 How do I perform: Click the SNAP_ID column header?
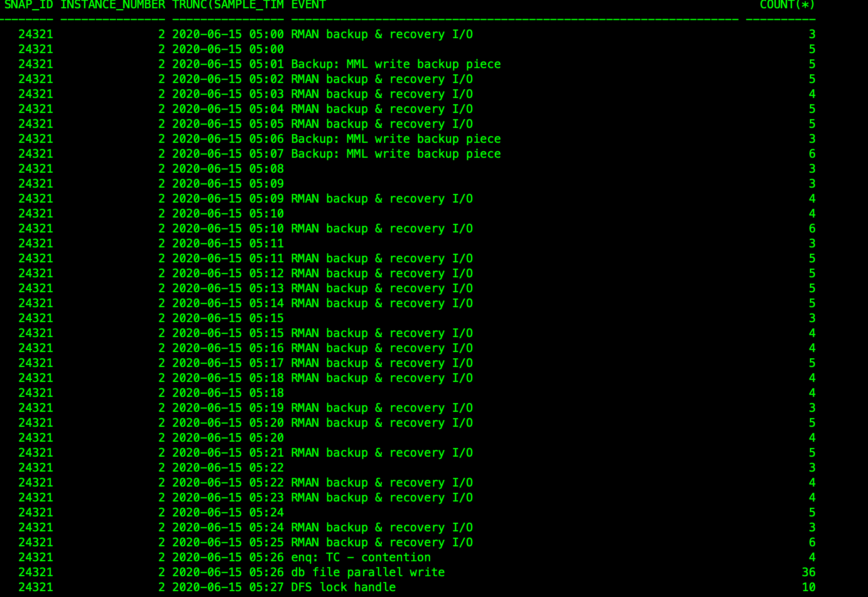[29, 5]
